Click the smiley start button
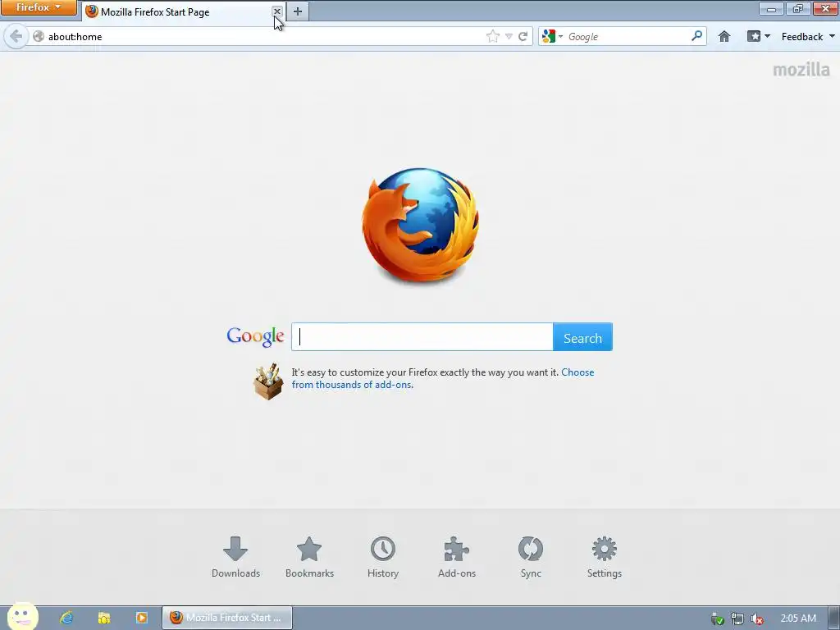The height and width of the screenshot is (630, 840). 22,616
